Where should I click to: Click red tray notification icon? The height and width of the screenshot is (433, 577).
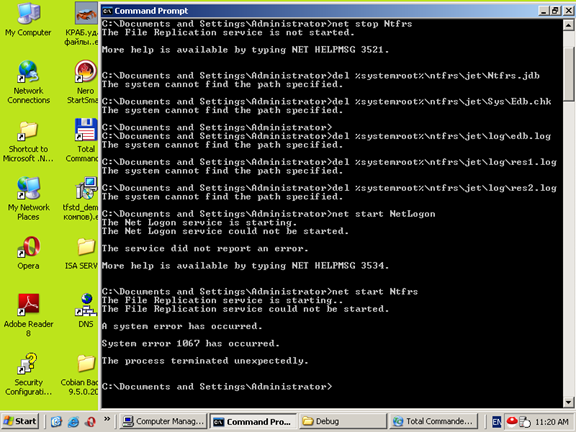pyautogui.click(x=512, y=421)
